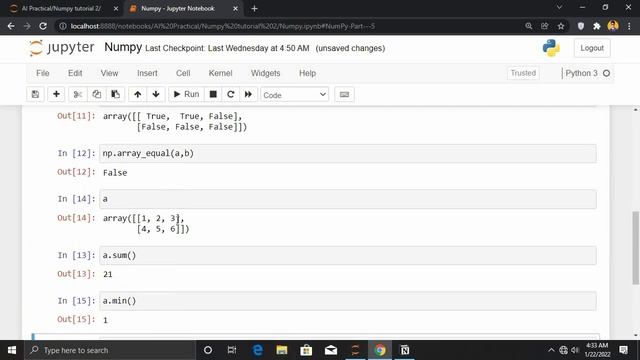Screen dimensions: 640x360
Task: Open the Cell menu
Action: click(x=183, y=73)
